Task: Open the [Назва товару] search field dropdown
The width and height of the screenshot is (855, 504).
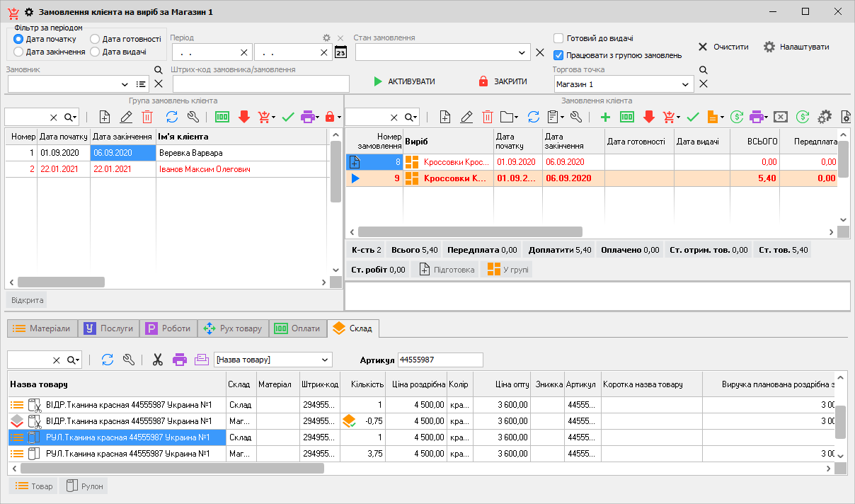Action: [x=324, y=360]
